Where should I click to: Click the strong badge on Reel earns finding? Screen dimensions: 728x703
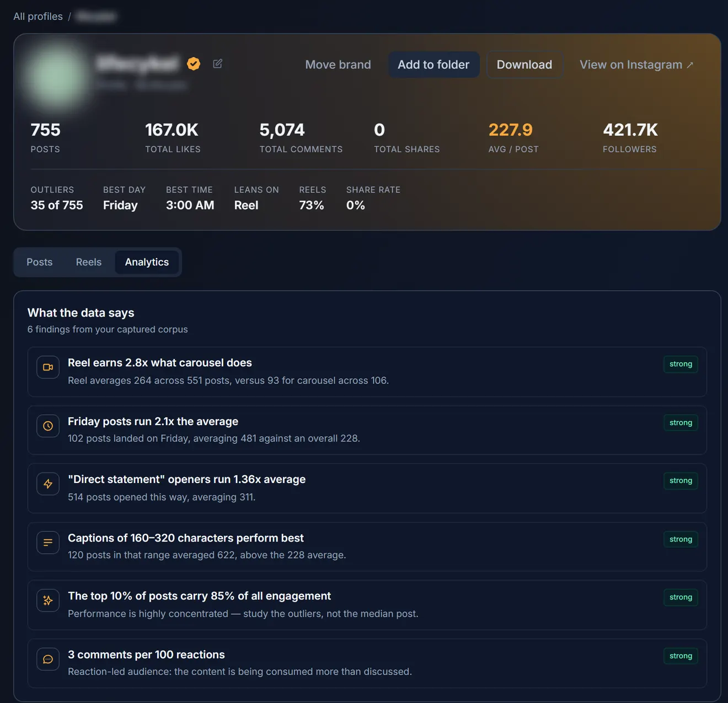click(681, 364)
